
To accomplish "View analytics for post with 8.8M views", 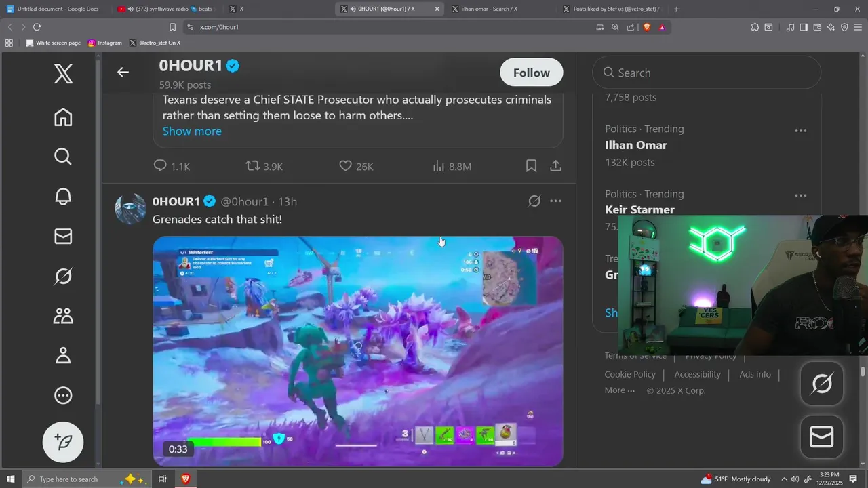I will tap(452, 166).
